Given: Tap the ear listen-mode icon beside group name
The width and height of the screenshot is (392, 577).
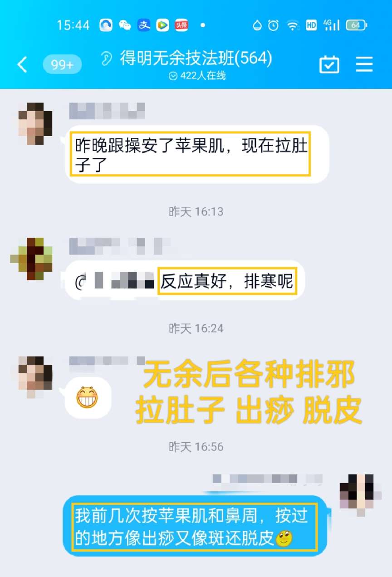Looking at the screenshot, I should 107,59.
